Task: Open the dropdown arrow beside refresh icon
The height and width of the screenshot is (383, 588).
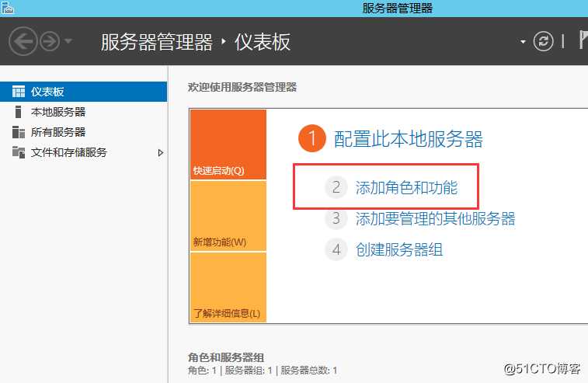Action: tap(523, 42)
